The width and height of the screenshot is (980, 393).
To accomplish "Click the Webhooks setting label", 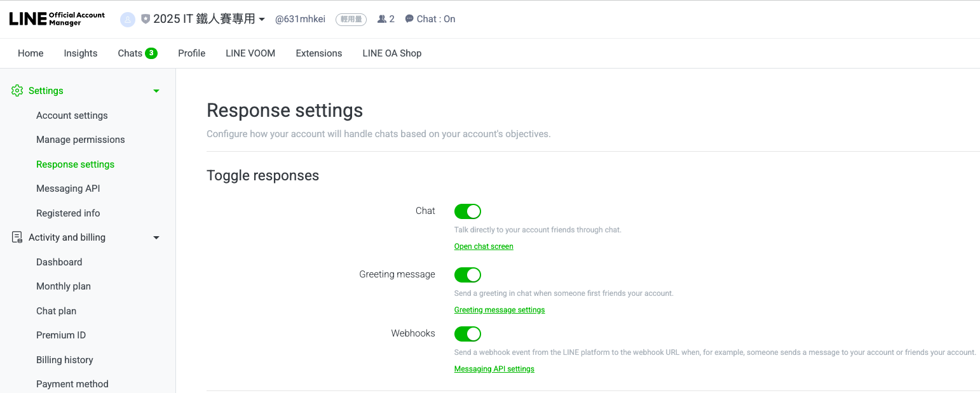I will click(x=413, y=333).
